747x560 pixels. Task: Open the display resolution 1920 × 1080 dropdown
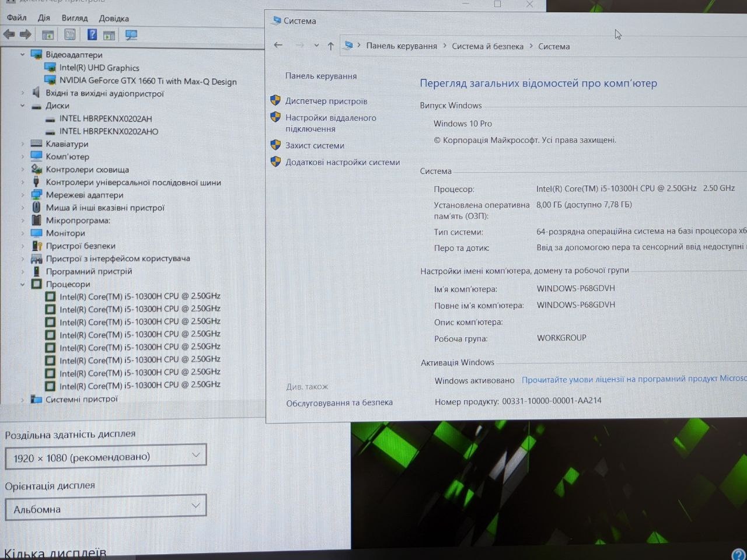(106, 456)
